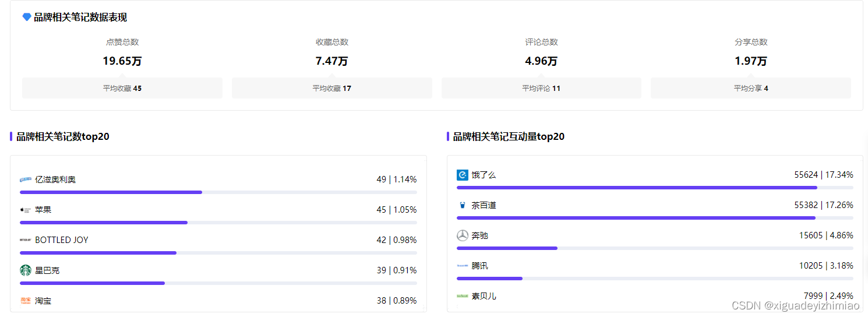868x317 pixels.
Task: Click the 品牌相关笔记数top20 heading
Action: pos(63,136)
